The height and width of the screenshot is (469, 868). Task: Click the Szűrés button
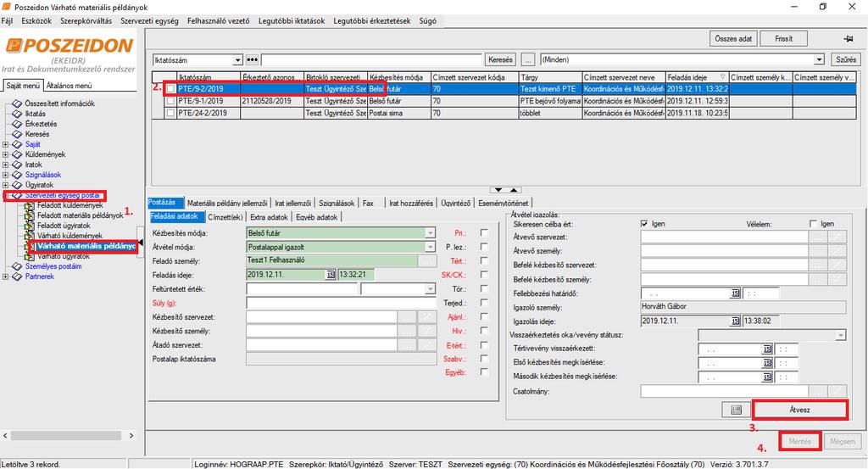[x=846, y=60]
